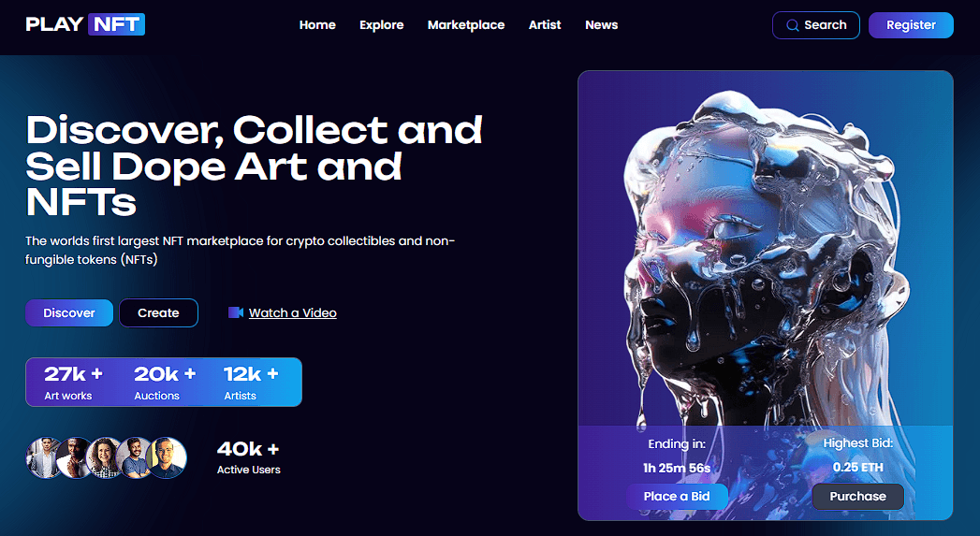Viewport: 980px width, 536px height.
Task: Click the Purchase button
Action: point(858,497)
